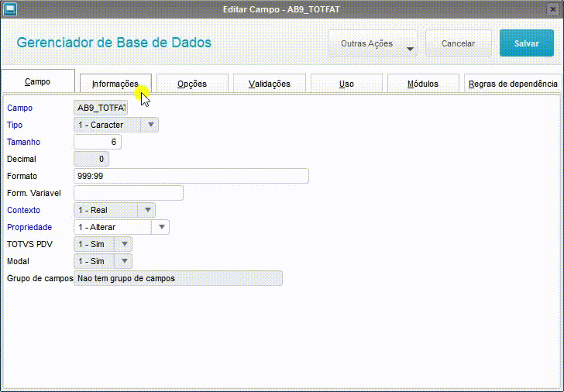The width and height of the screenshot is (564, 392).
Task: Click the Grupo de campos field
Action: click(x=178, y=278)
